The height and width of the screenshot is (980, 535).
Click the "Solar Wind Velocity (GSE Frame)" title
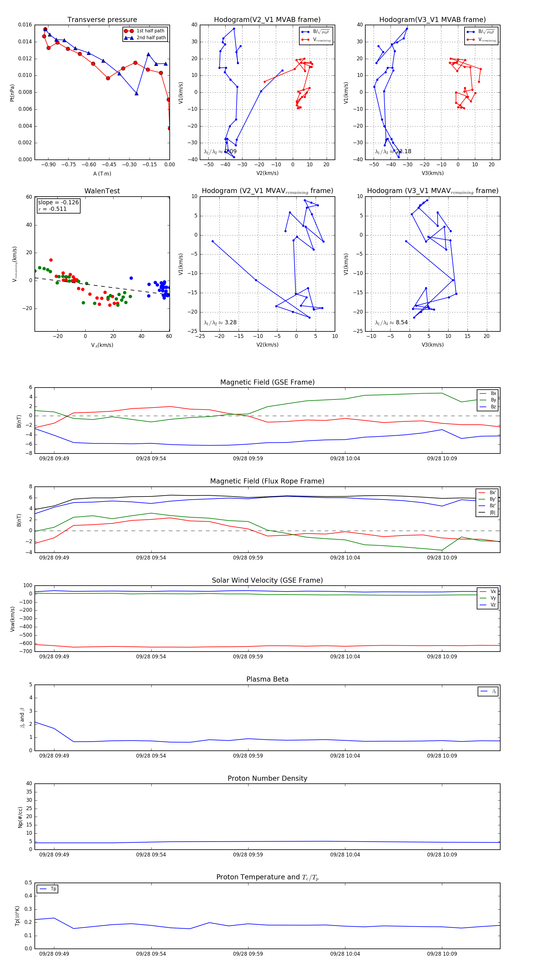(x=267, y=580)
